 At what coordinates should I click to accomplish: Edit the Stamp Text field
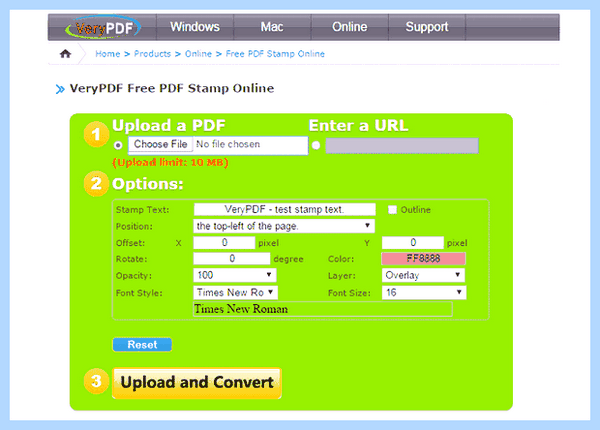[x=284, y=209]
